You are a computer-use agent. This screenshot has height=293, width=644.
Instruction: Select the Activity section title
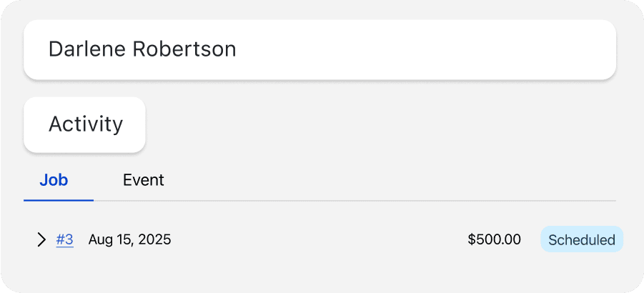(x=85, y=124)
